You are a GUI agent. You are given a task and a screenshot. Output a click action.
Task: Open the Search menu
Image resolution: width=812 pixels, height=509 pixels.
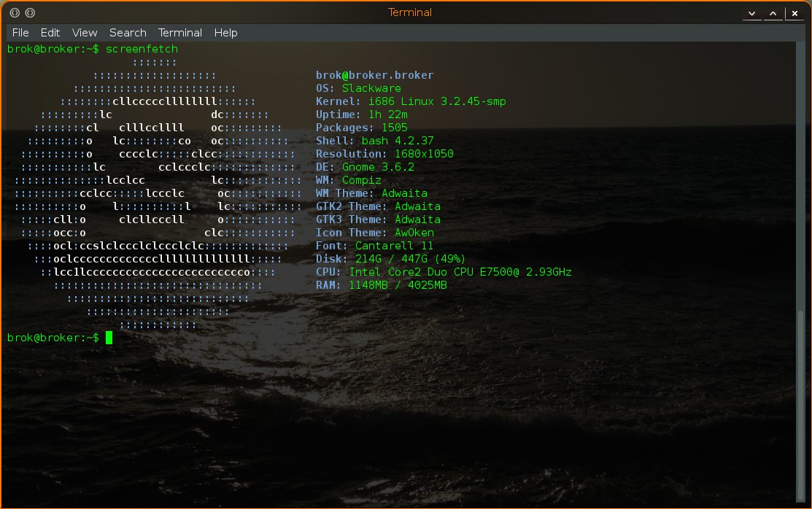point(128,33)
